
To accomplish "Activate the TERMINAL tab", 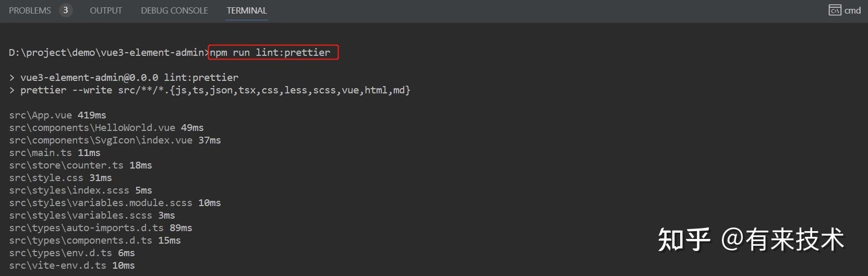I will pos(247,10).
